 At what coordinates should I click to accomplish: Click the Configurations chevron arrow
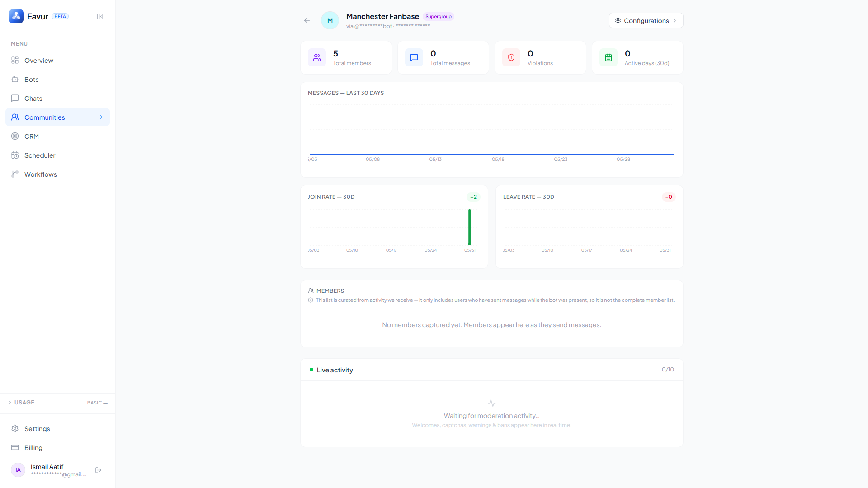675,20
